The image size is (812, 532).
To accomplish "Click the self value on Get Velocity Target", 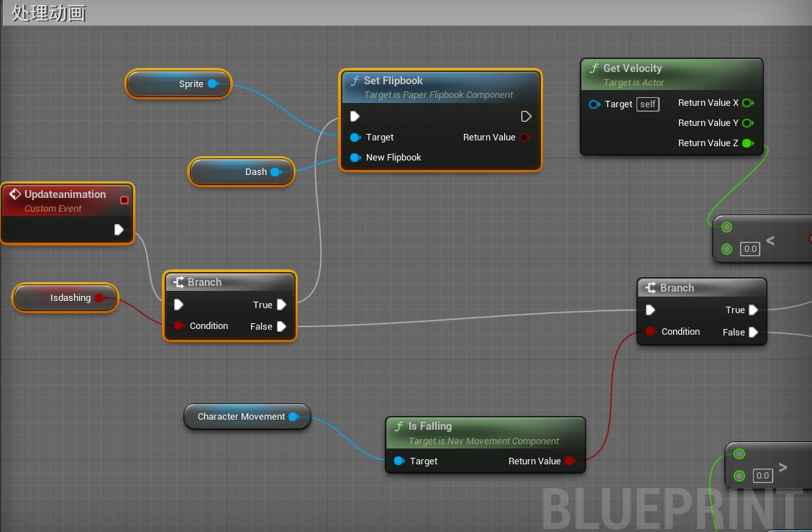I will [648, 104].
